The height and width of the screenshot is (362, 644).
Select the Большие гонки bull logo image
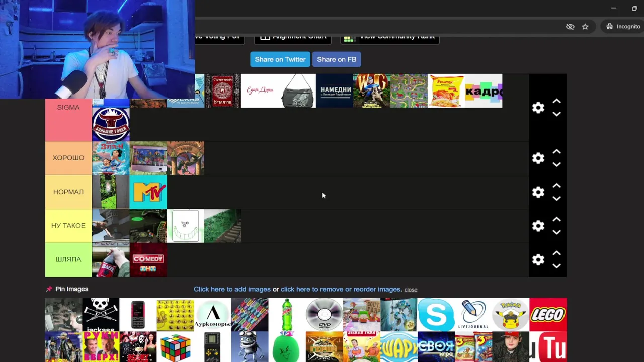[x=111, y=124]
